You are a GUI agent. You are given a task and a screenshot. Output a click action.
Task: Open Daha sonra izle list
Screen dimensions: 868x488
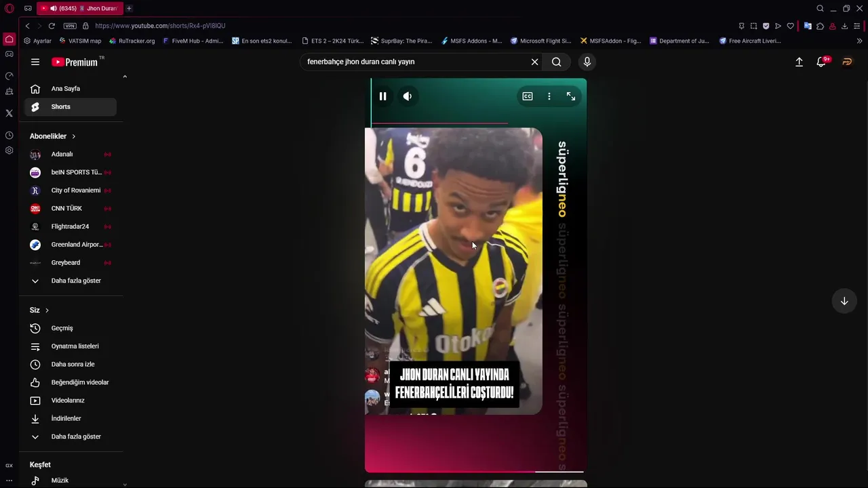71,365
